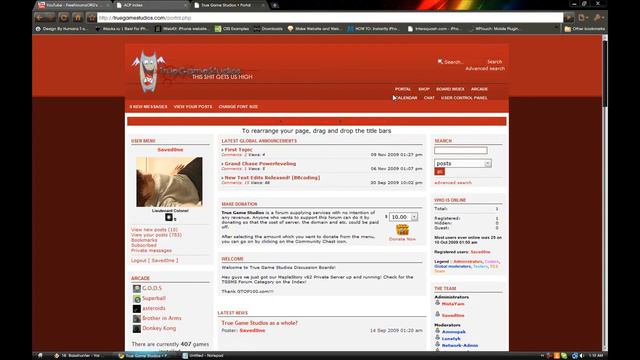The width and height of the screenshot is (640, 360).
Task: Switch to the YouTube browser tab
Action: click(73, 5)
